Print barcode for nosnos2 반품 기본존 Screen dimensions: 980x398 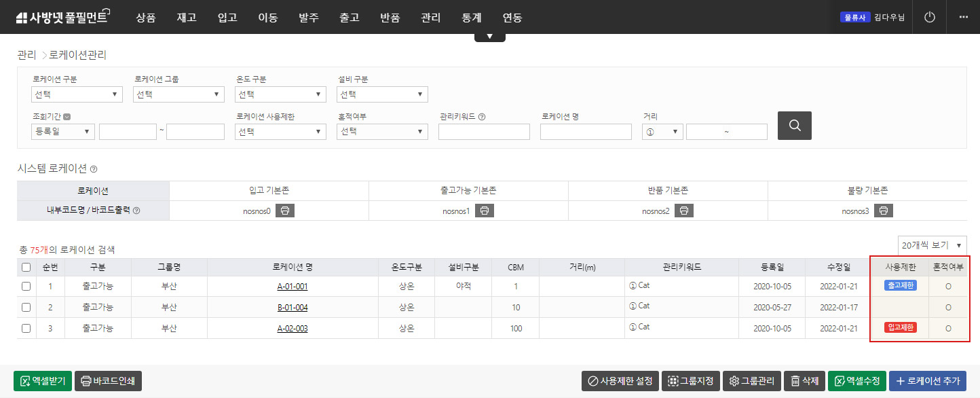click(684, 211)
